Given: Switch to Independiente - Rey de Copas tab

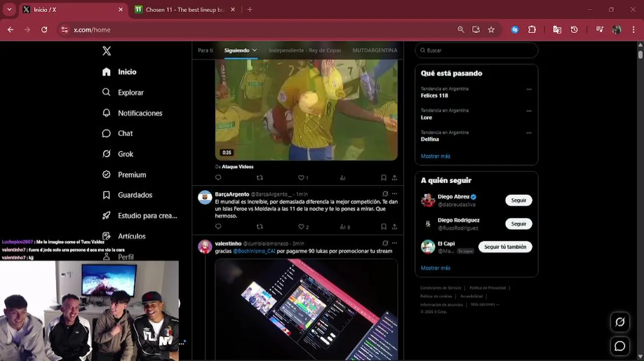Looking at the screenshot, I should [x=305, y=50].
